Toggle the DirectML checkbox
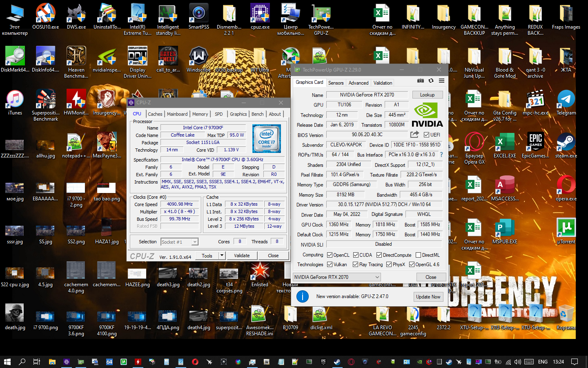 tap(419, 255)
